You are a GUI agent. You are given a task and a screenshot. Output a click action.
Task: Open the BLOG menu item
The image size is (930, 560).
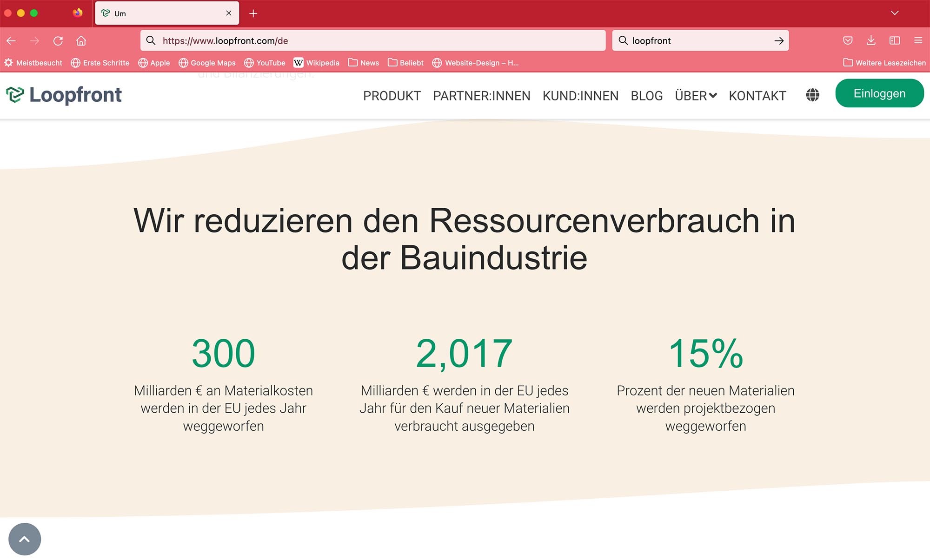[x=646, y=96]
